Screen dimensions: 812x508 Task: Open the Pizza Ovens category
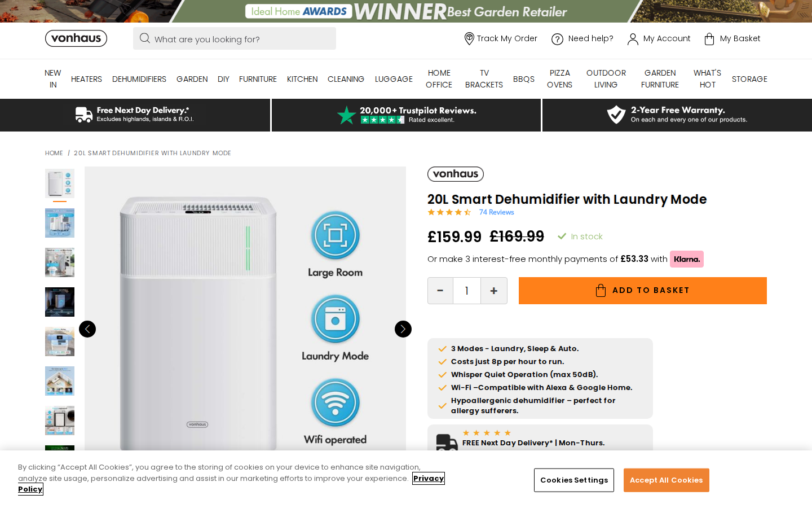559,79
